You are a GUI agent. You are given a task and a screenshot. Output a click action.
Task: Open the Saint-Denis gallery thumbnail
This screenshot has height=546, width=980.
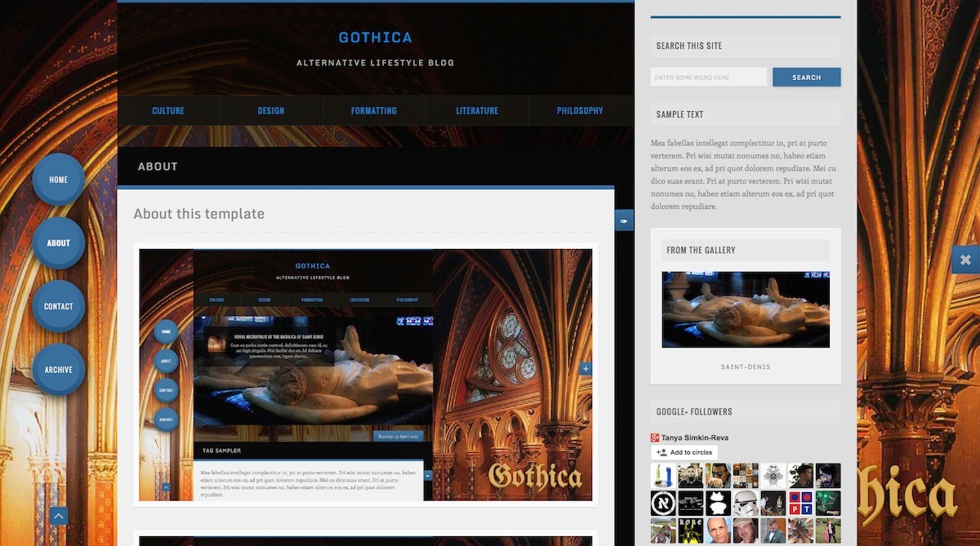click(746, 309)
